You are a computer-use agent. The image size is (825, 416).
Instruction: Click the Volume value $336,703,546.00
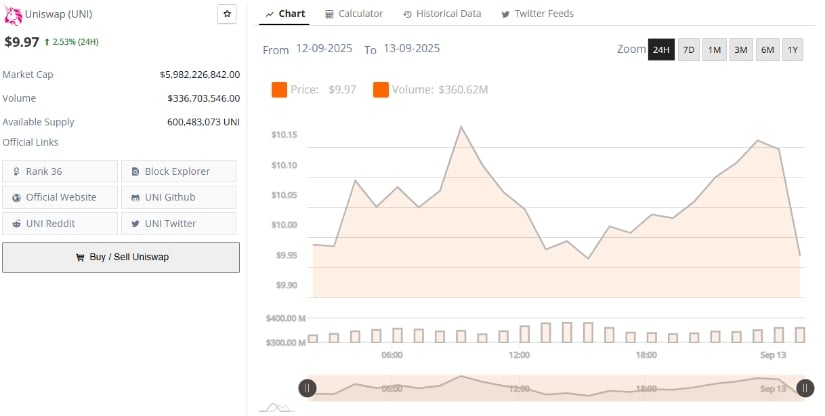pos(204,98)
